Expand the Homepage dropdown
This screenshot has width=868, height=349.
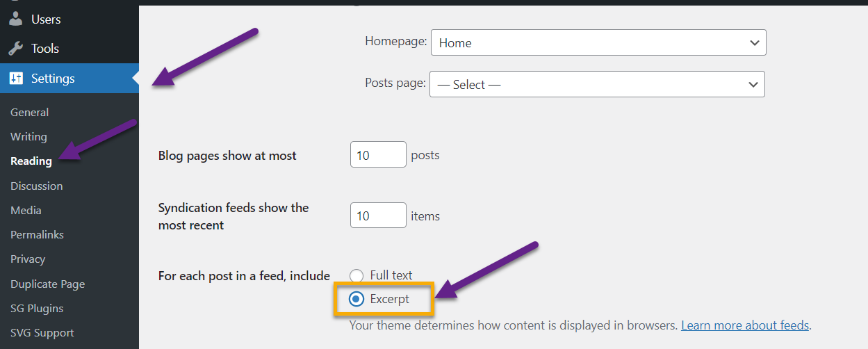(598, 42)
